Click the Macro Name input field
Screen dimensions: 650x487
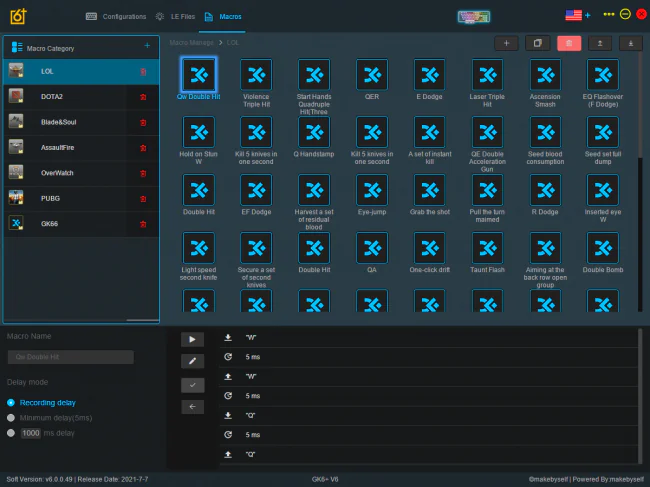[x=70, y=357]
